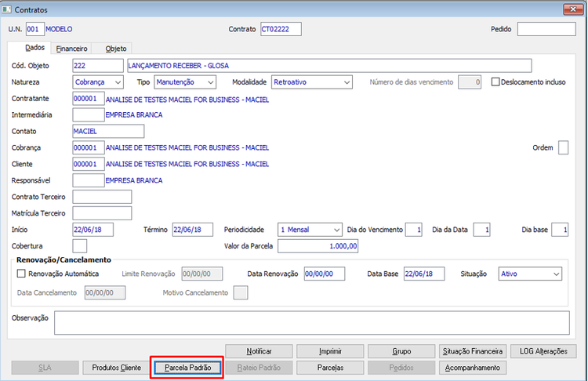
Task: Click the Contrato number field CT02222
Action: (x=281, y=29)
